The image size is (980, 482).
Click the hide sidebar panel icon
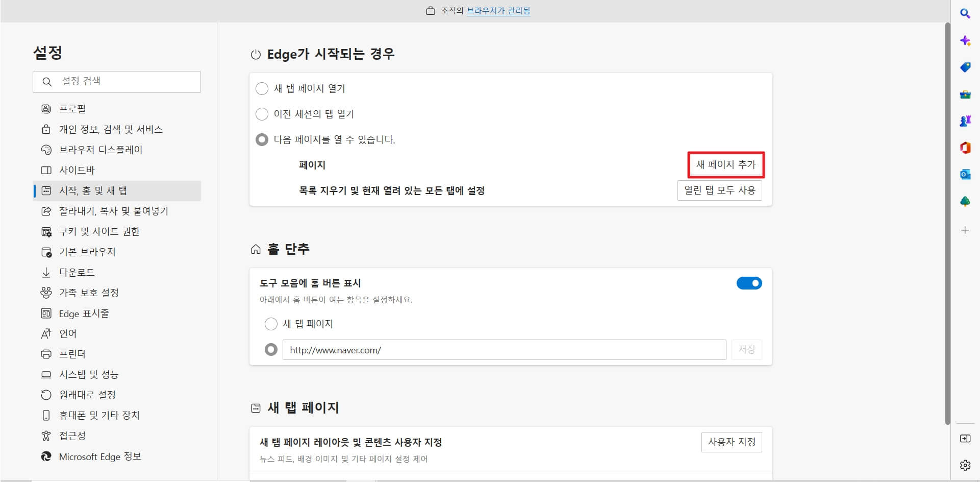pos(965,439)
